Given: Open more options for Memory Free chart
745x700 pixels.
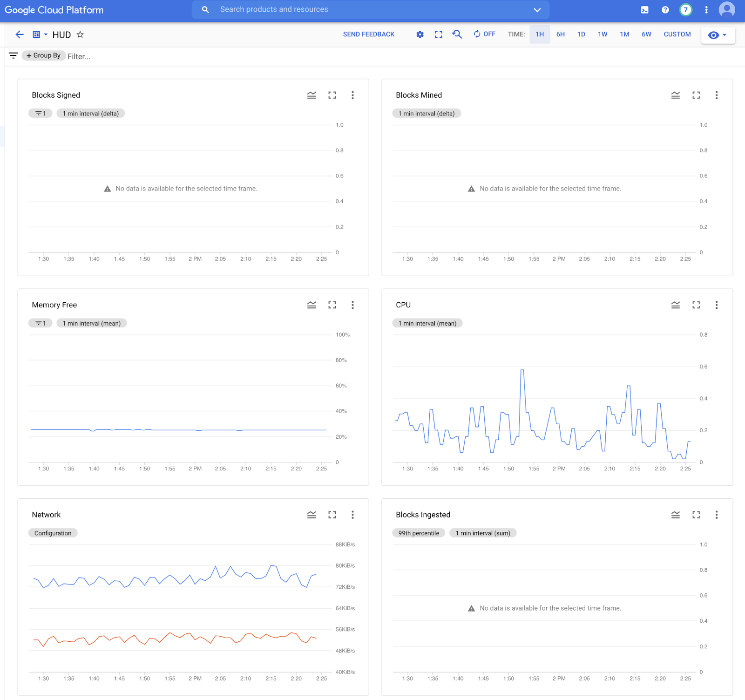Looking at the screenshot, I should [x=352, y=305].
